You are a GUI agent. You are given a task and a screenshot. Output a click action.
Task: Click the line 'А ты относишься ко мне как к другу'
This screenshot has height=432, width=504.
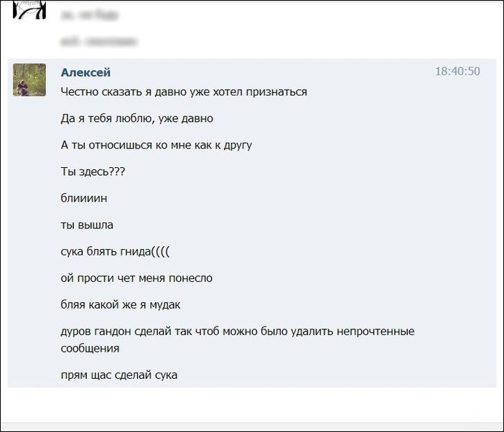pos(157,145)
